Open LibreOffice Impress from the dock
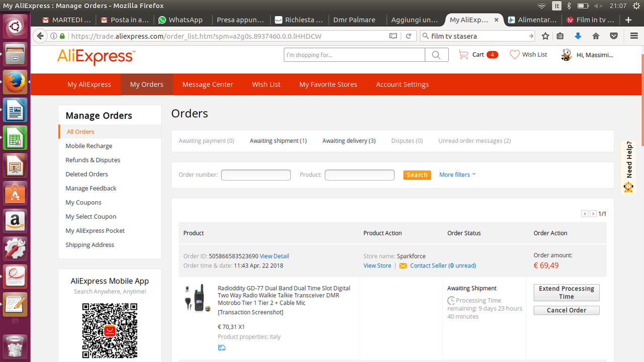644x362 pixels. (15, 165)
